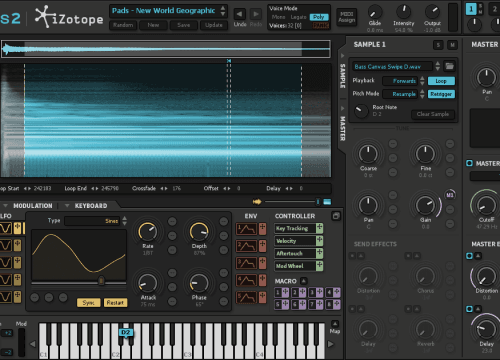Switch to the Keyboard tab
Viewport: 500px width, 360px height.
[x=91, y=206]
